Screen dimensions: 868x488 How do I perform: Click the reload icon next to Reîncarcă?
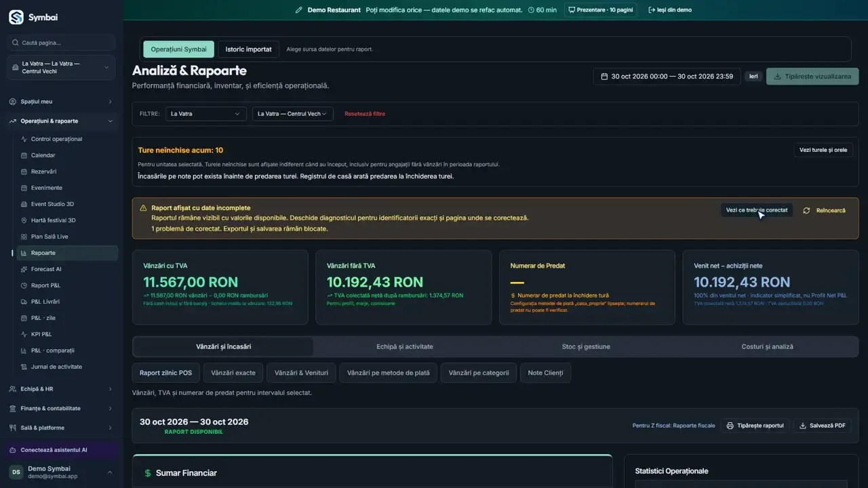pos(806,211)
